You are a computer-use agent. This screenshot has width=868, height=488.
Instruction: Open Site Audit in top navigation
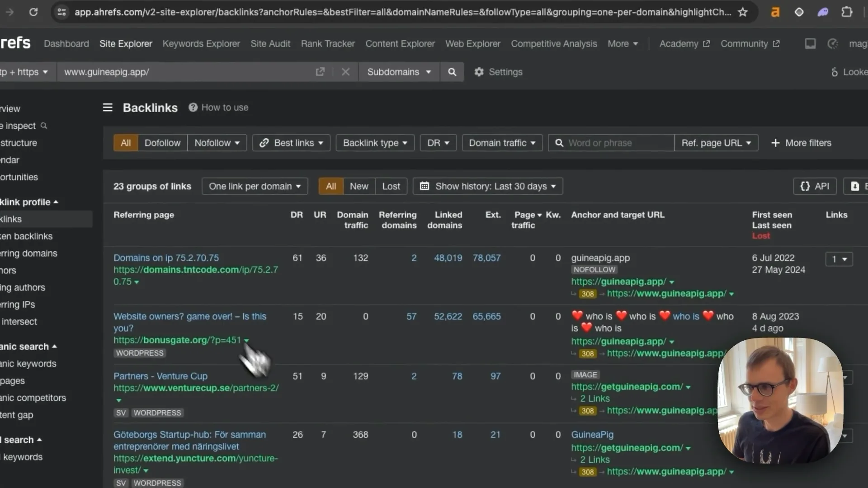[270, 44]
